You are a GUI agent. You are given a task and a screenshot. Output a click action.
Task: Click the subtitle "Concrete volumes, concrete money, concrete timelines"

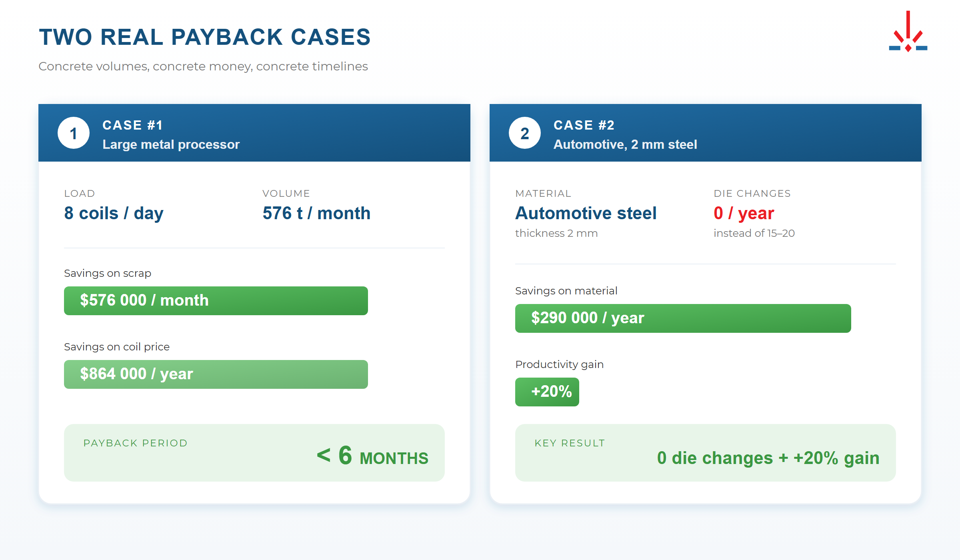pyautogui.click(x=203, y=66)
